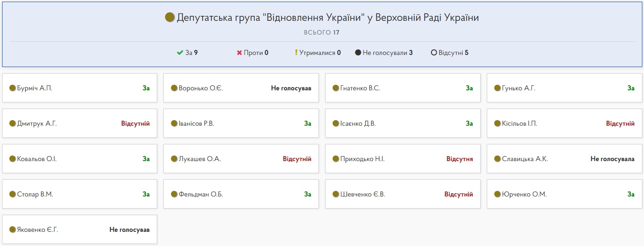Click the gold dot beside Славицька А.К.
644x246 pixels.
pyautogui.click(x=497, y=159)
